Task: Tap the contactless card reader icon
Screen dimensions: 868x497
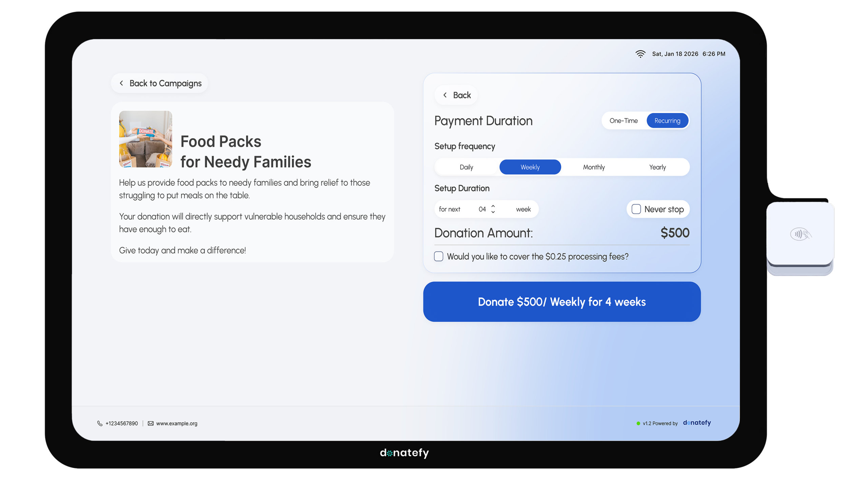Action: click(801, 234)
